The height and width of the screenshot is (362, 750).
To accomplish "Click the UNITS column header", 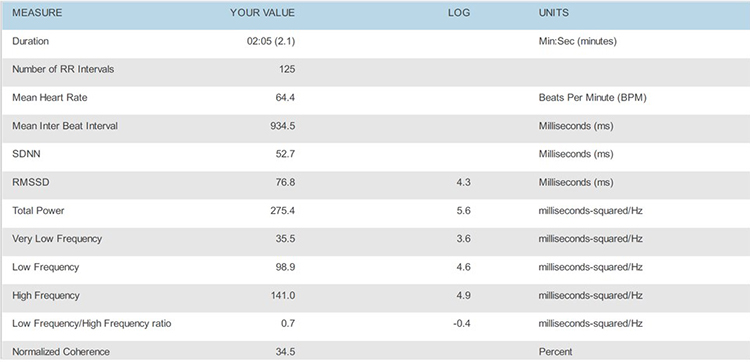I will (554, 13).
